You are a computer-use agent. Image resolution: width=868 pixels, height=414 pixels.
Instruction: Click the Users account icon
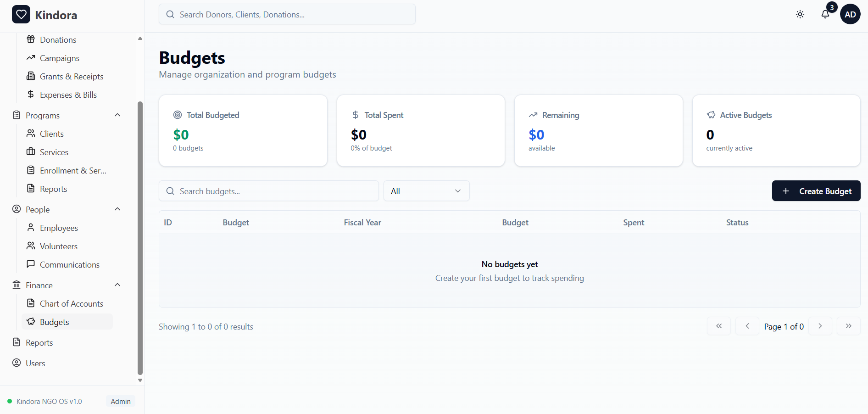coord(17,363)
